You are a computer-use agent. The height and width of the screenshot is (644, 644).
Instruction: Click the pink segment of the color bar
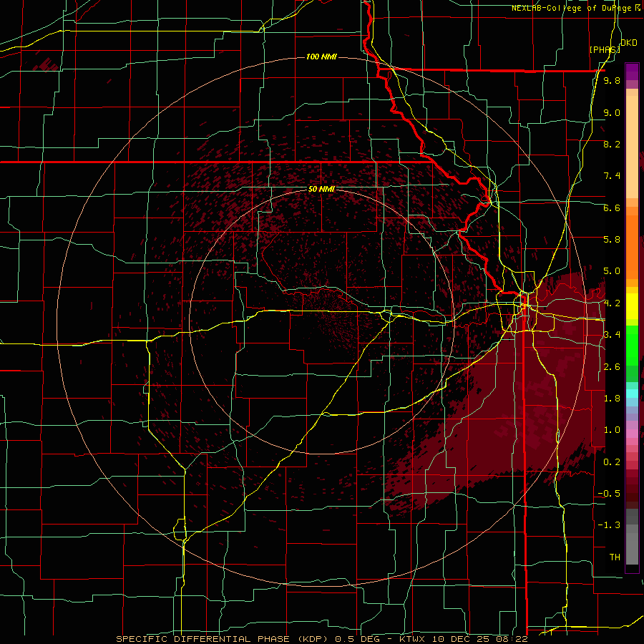point(632,434)
